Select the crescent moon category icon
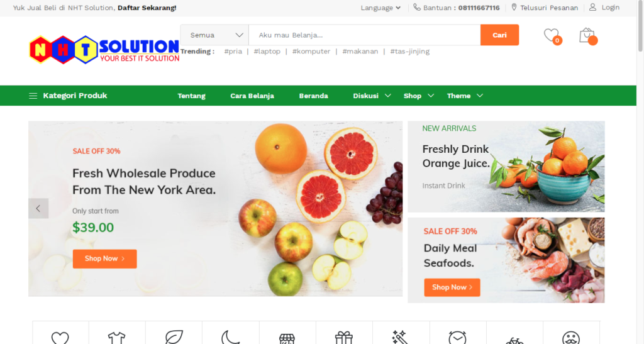The image size is (644, 344). [x=230, y=338]
